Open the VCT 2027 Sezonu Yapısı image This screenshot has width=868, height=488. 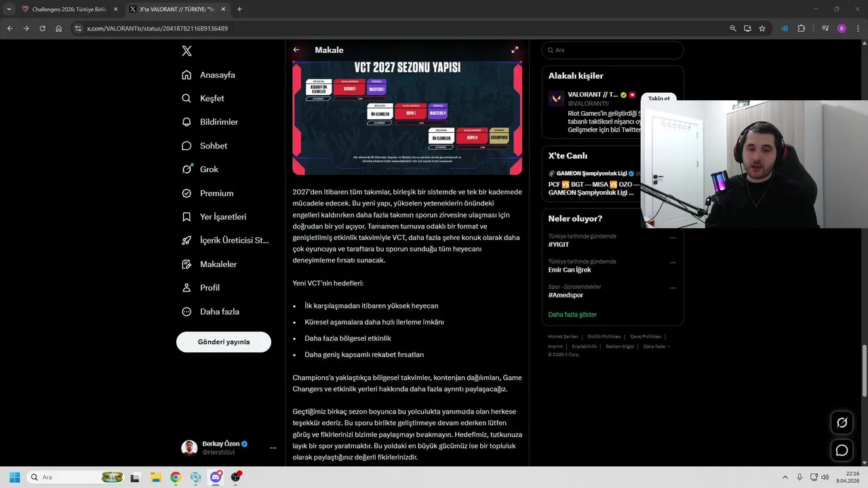[407, 117]
